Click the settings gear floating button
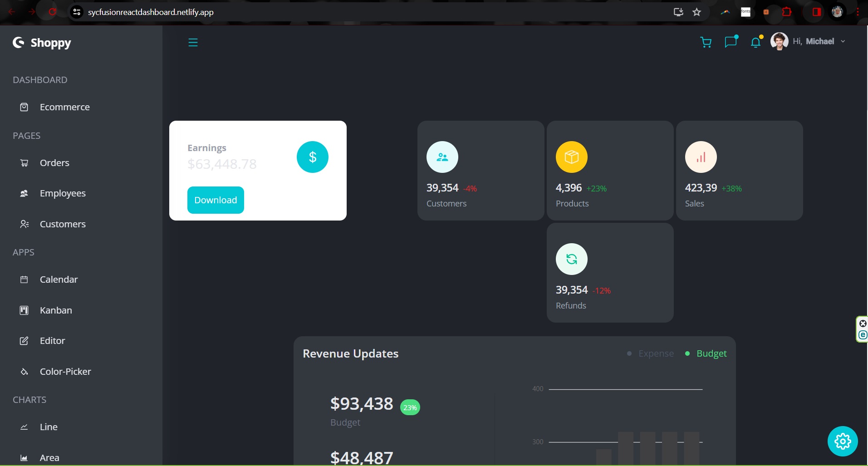 click(x=842, y=441)
